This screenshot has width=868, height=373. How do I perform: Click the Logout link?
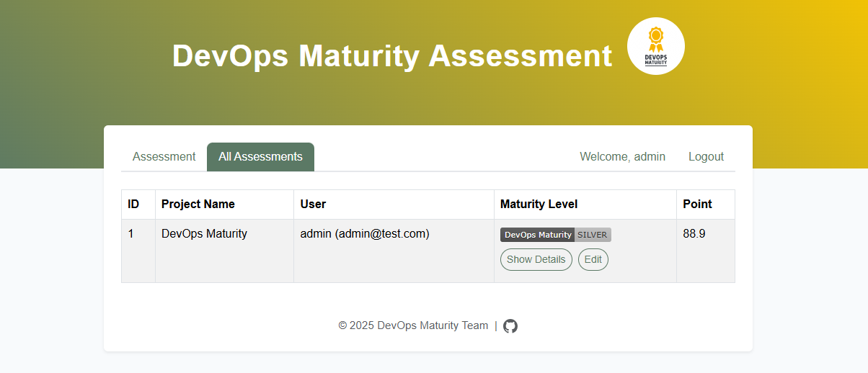[x=706, y=156]
